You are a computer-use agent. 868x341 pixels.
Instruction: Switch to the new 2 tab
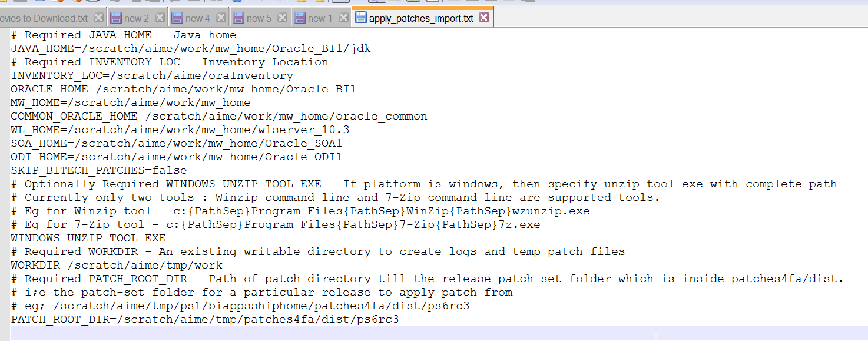point(137,18)
